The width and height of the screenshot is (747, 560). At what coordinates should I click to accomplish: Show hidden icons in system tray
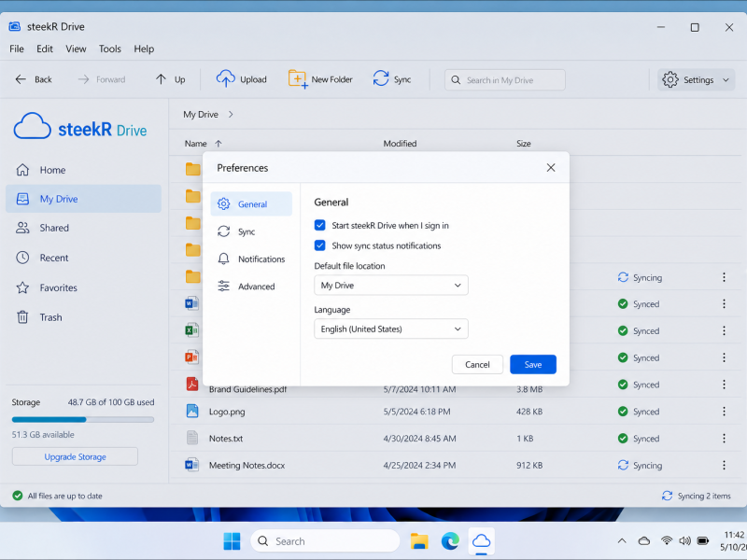(622, 541)
